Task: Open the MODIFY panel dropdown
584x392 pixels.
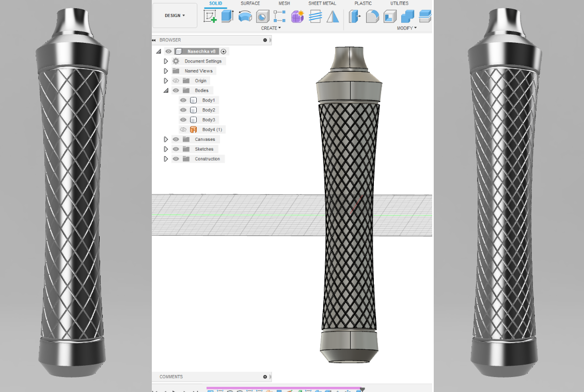Action: tap(407, 28)
